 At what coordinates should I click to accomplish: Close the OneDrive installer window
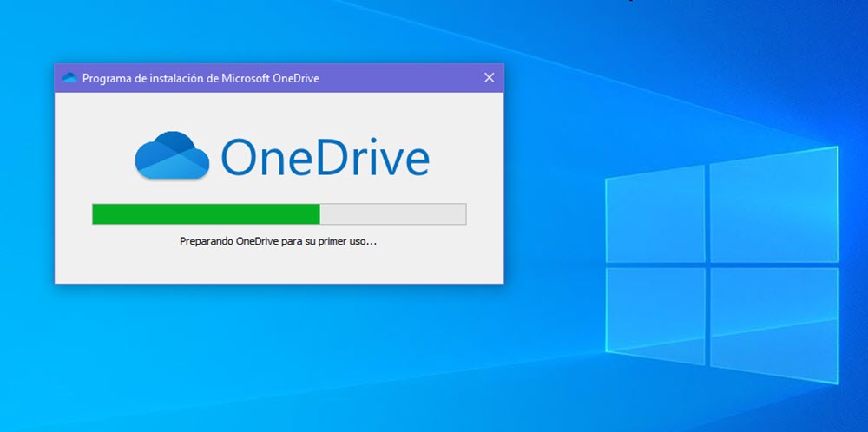click(x=489, y=78)
